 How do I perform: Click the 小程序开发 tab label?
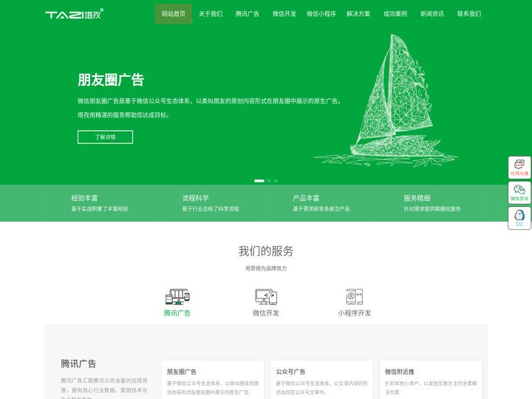(x=355, y=313)
